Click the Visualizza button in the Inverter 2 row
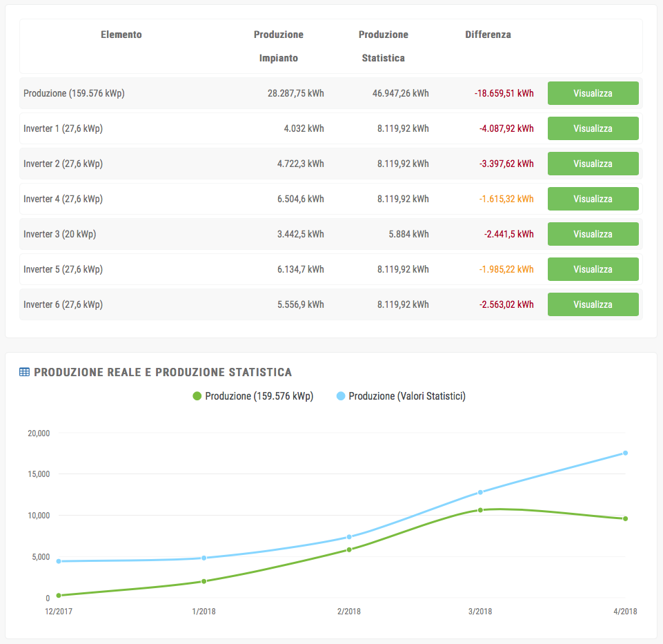663x644 pixels. tap(593, 164)
